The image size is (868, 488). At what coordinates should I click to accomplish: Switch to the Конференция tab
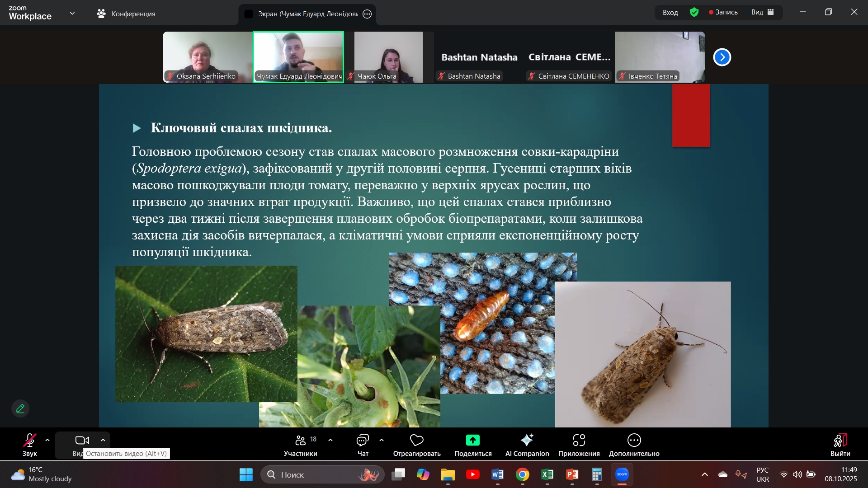126,14
